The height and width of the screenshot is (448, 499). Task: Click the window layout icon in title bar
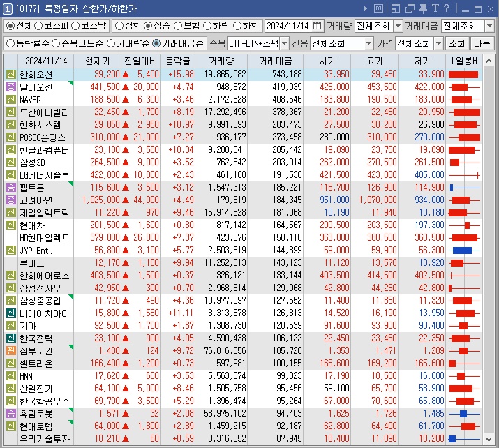[396, 8]
